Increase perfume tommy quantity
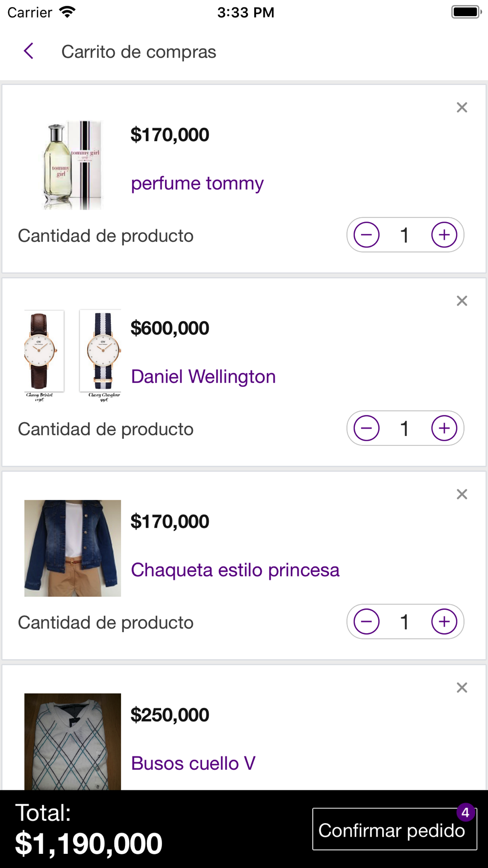This screenshot has height=868, width=488. click(x=444, y=235)
